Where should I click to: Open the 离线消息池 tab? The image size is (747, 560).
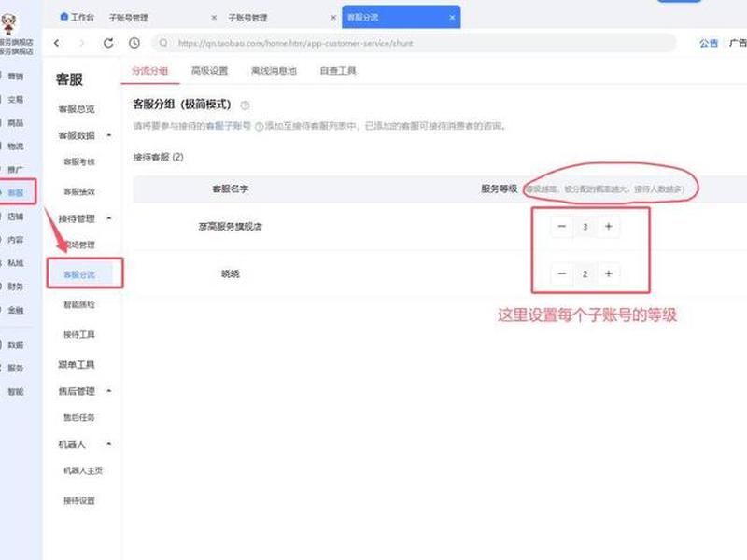[x=274, y=71]
